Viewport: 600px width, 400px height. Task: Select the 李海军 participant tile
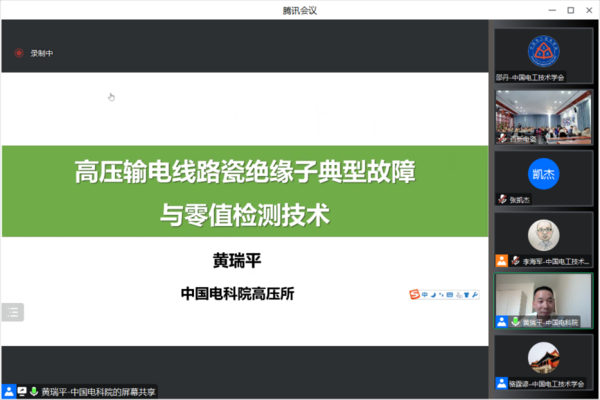(x=544, y=240)
